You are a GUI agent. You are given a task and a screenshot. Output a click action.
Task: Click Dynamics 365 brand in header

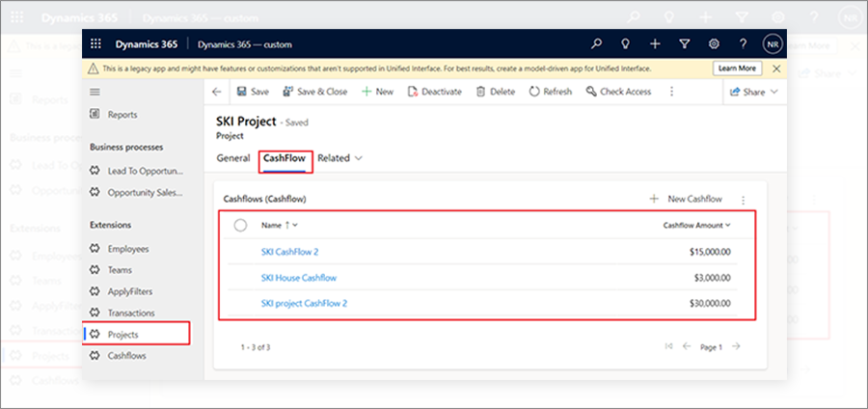(x=147, y=44)
